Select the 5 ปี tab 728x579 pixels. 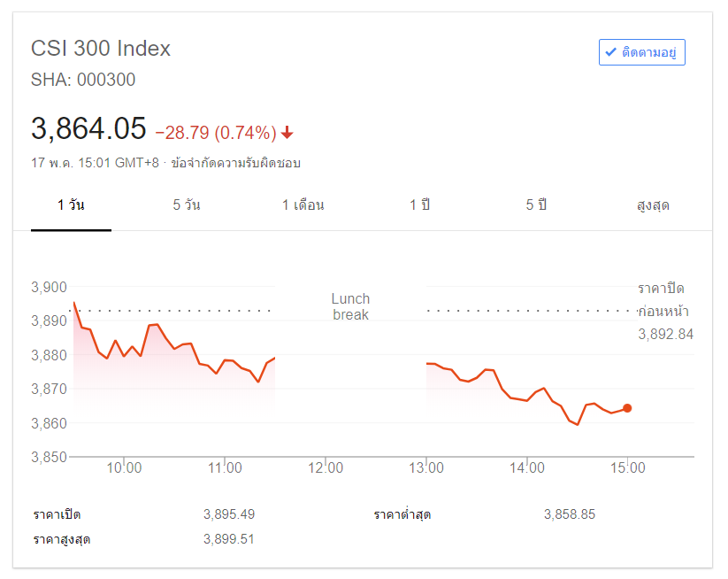click(x=536, y=205)
